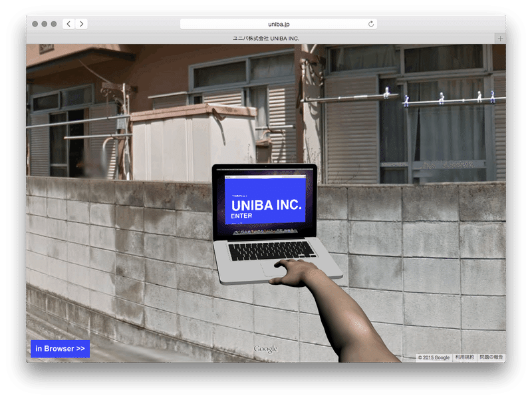Screen dimensions: 532x400
Task: Maximize the window with the third traffic light
Action: click(x=54, y=24)
